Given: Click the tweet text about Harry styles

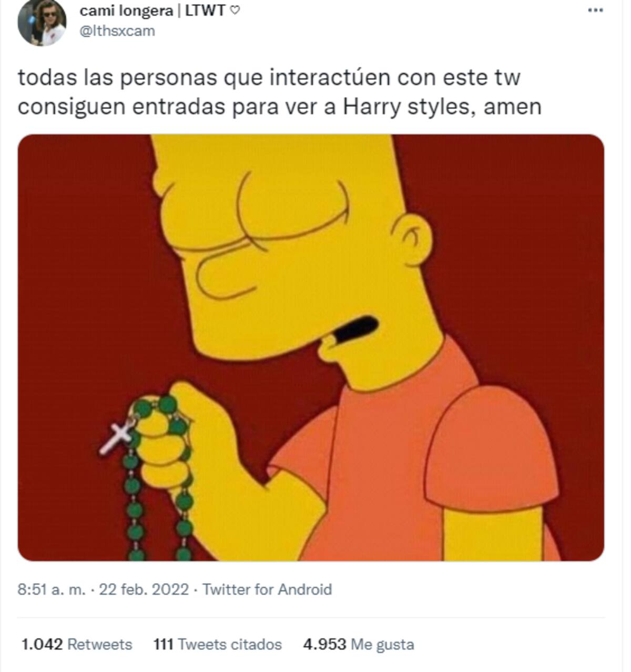Looking at the screenshot, I should coord(279,92).
